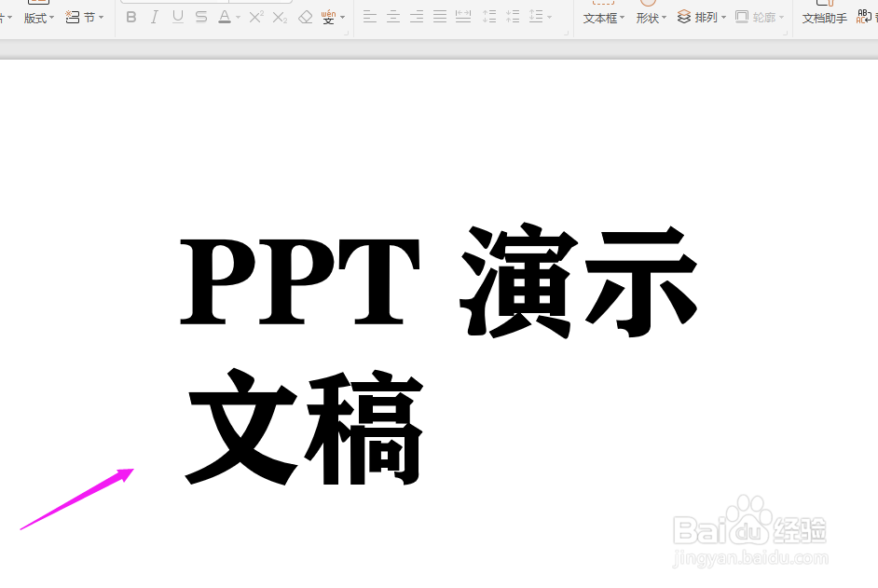
Task: Justify the paragraph text
Action: tap(439, 16)
